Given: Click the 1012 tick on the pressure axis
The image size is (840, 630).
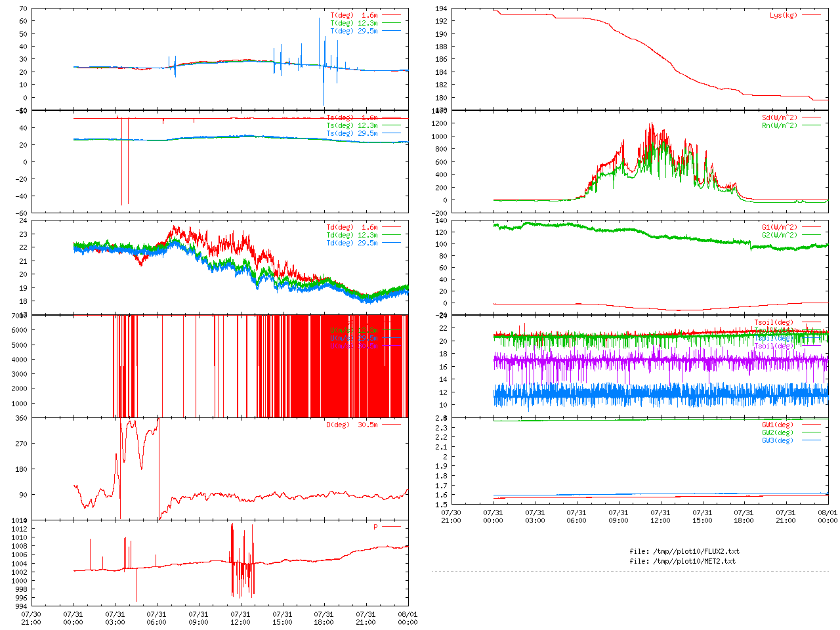Looking at the screenshot, I should click(x=19, y=529).
